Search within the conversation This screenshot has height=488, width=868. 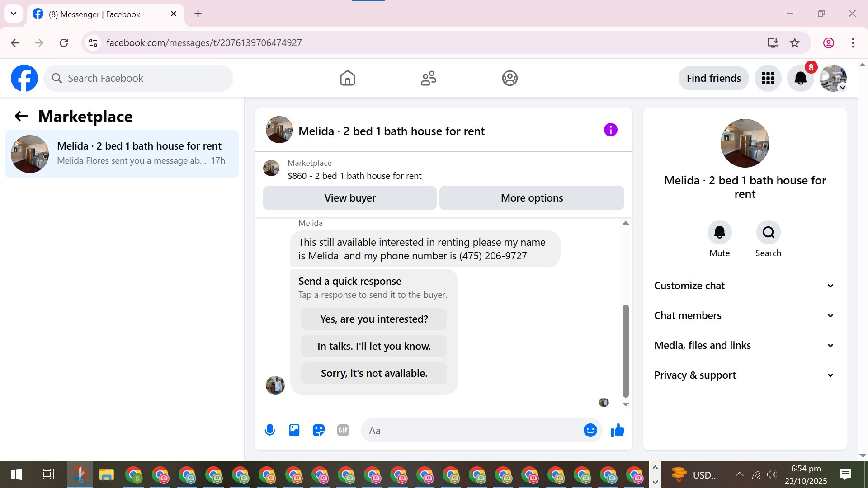(x=768, y=233)
